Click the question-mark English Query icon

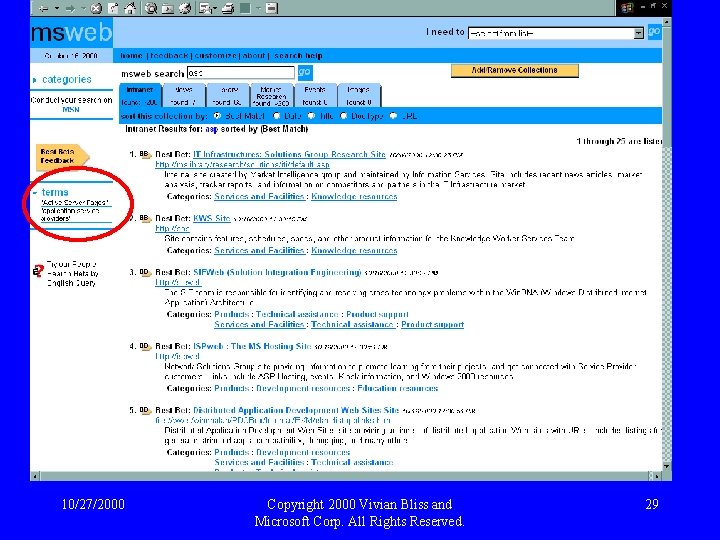[x=39, y=271]
